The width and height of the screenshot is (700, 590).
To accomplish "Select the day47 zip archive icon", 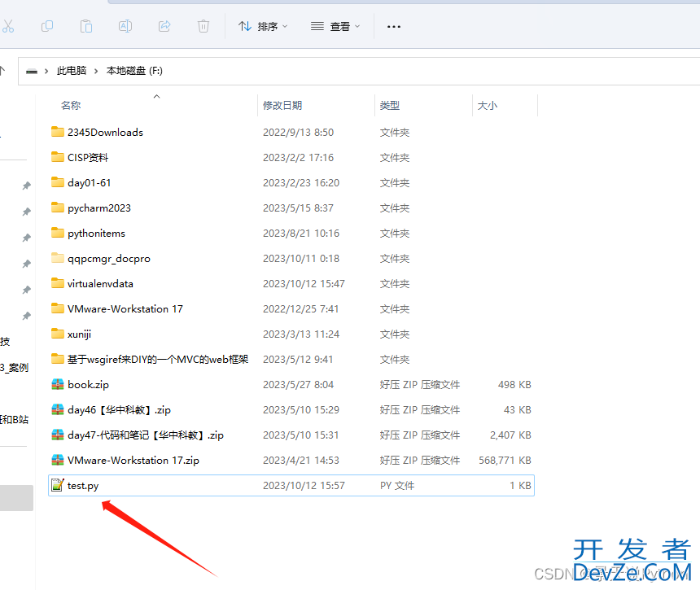I will 58,435.
